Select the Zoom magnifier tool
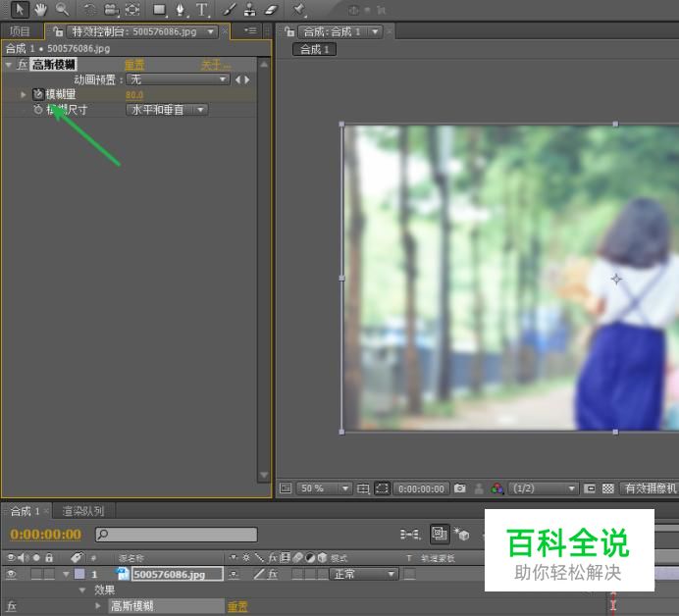 pyautogui.click(x=63, y=9)
